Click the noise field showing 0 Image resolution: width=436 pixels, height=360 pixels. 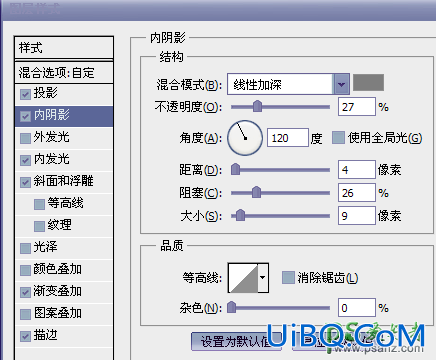[x=357, y=308]
